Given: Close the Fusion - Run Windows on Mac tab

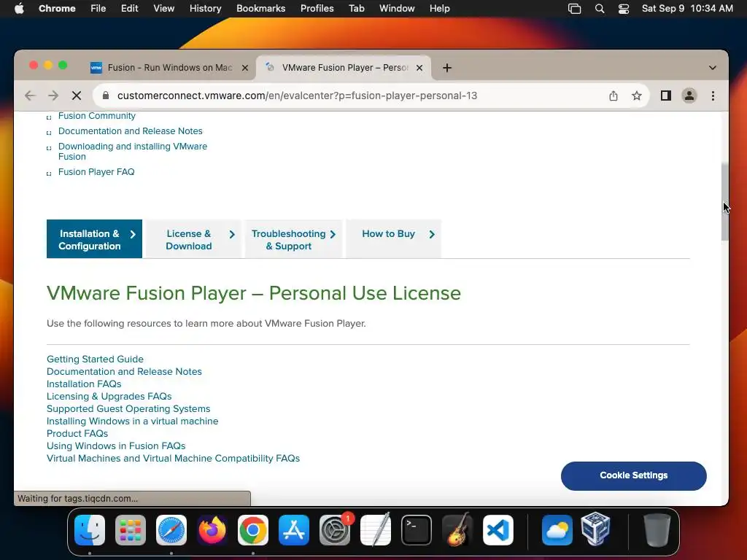Looking at the screenshot, I should pyautogui.click(x=245, y=68).
